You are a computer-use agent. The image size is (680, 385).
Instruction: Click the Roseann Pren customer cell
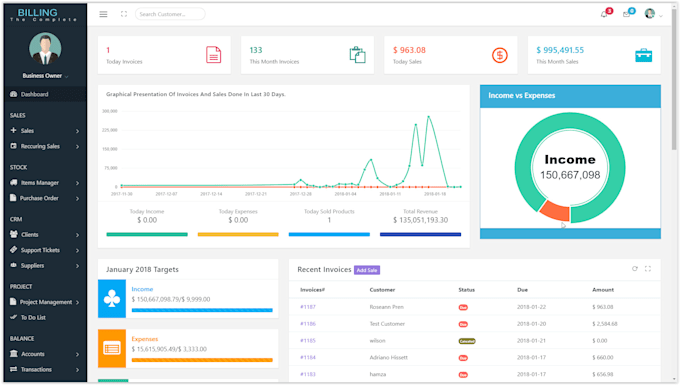click(x=386, y=307)
